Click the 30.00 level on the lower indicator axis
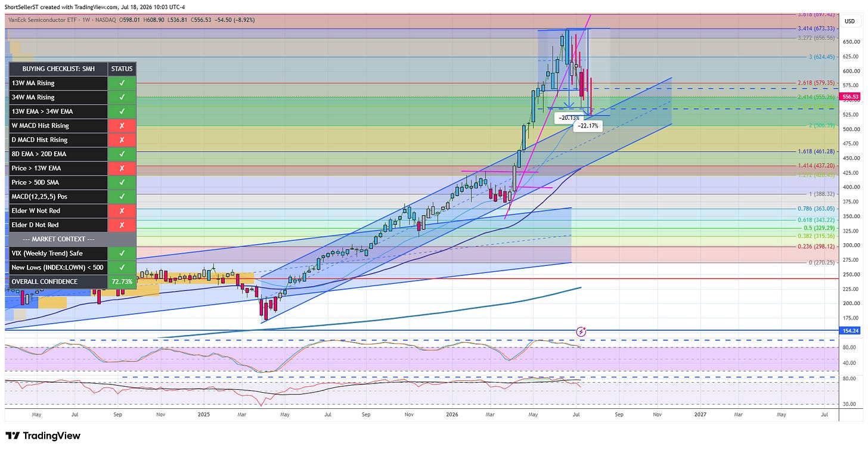The width and height of the screenshot is (868, 450). pyautogui.click(x=849, y=404)
